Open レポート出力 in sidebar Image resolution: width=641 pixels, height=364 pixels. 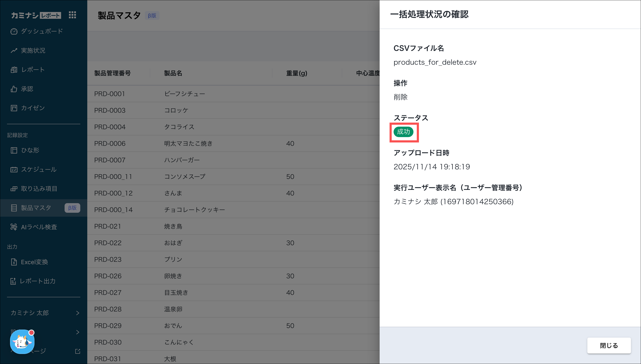pos(38,281)
